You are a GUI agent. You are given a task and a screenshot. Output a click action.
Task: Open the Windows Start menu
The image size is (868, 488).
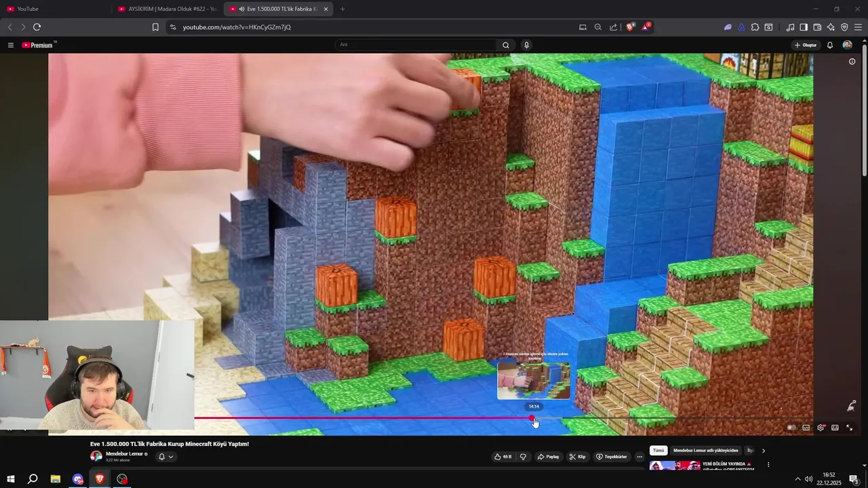(x=10, y=479)
